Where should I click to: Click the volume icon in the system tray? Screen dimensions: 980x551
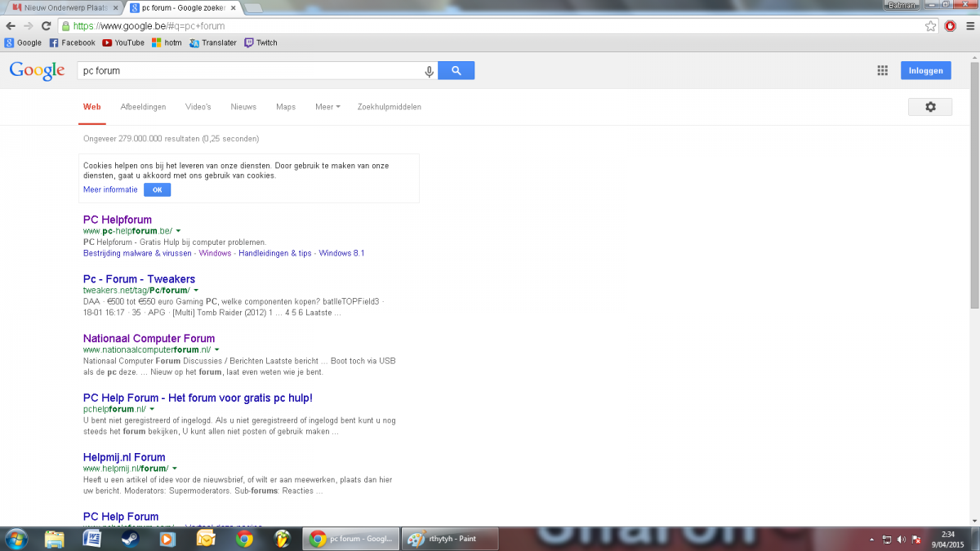(901, 540)
